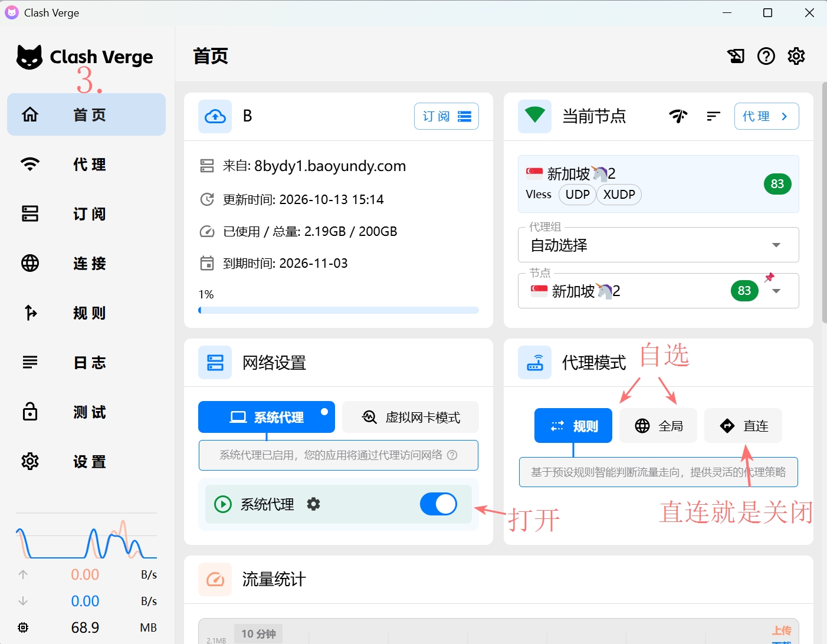The width and height of the screenshot is (827, 644).
Task: Expand the 节点 新加坡2 dropdown
Action: (x=658, y=291)
